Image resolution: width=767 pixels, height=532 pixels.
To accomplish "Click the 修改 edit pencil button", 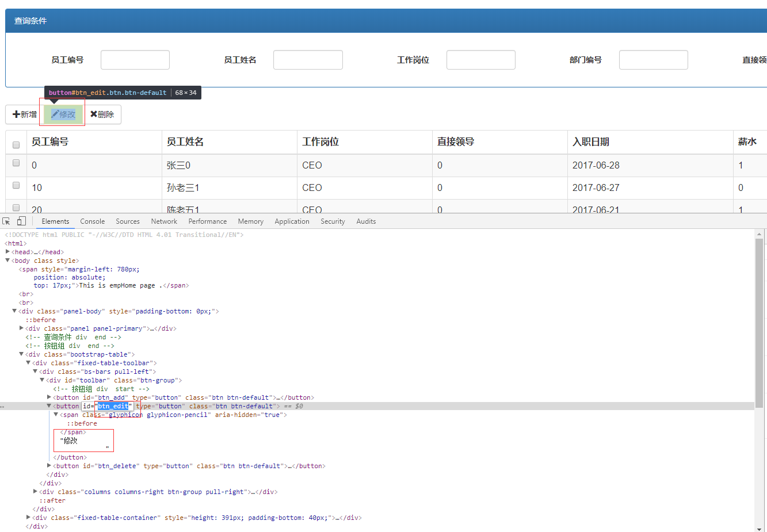I will 63,114.
